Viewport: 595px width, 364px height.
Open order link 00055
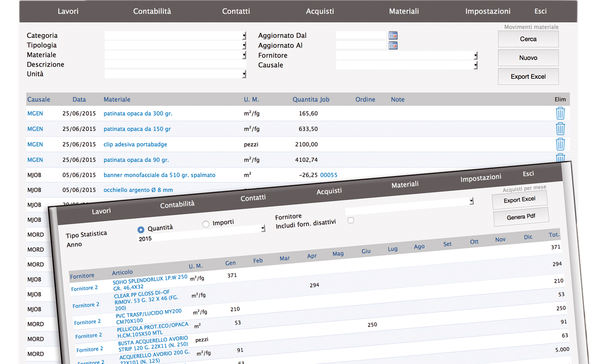[x=328, y=175]
